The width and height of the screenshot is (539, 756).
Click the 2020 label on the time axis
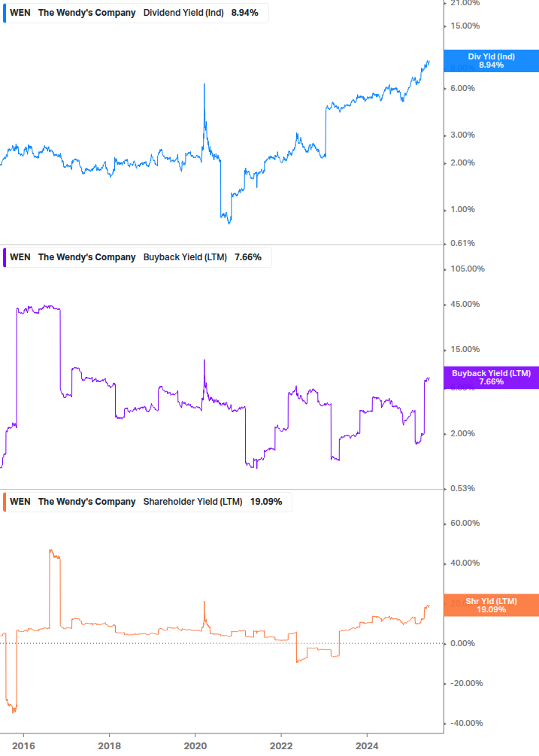click(x=195, y=746)
